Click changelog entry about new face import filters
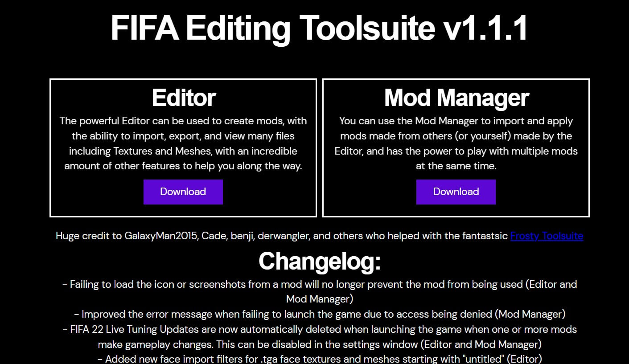Image resolution: width=629 pixels, height=364 pixels. [x=319, y=359]
